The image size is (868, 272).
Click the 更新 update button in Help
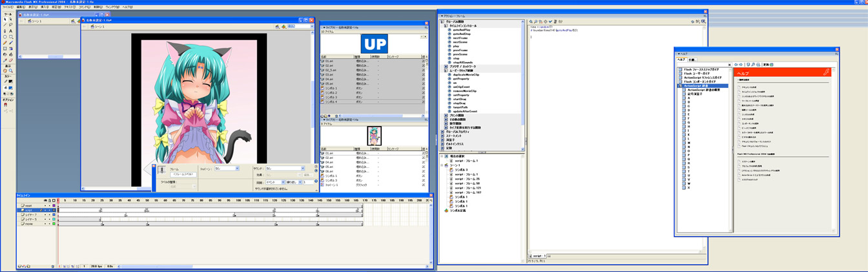768,65
